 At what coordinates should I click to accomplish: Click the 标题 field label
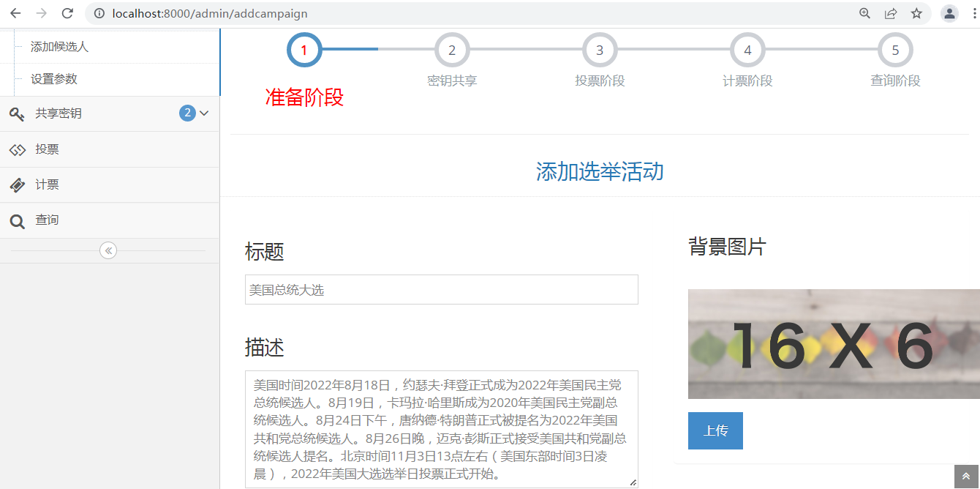265,252
